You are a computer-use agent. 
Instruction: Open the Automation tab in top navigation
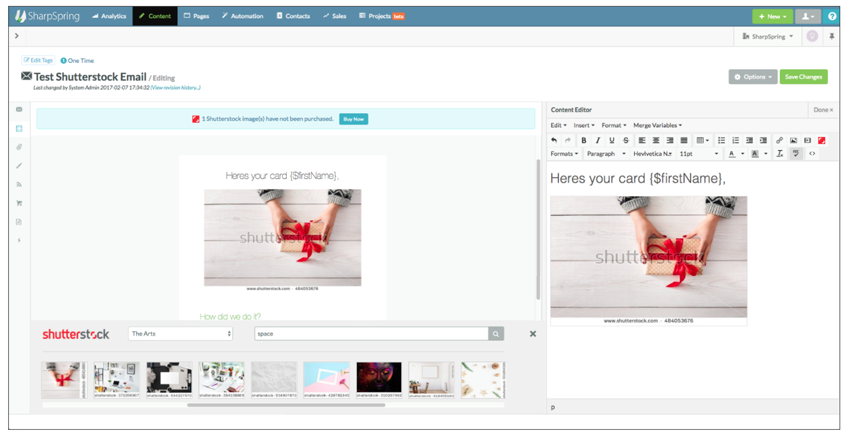coord(242,16)
